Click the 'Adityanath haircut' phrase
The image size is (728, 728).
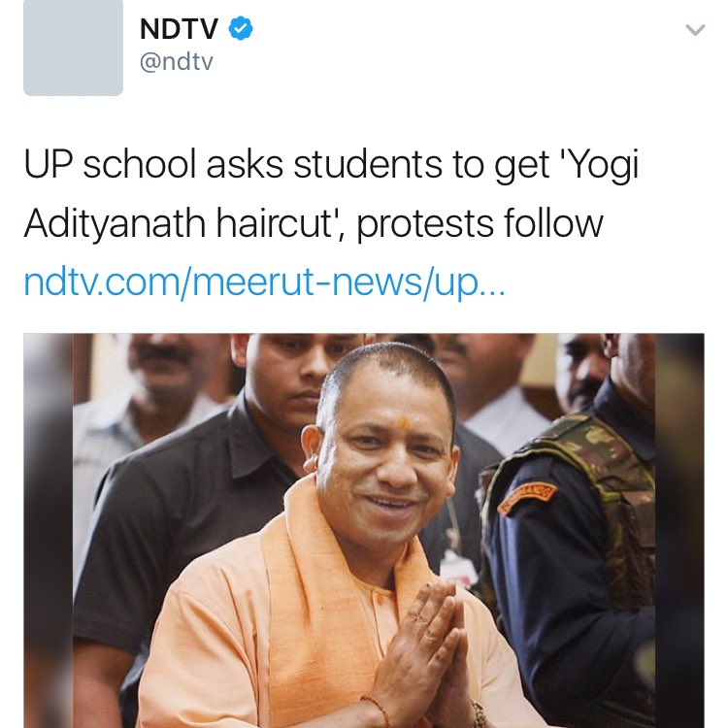pyautogui.click(x=180, y=224)
